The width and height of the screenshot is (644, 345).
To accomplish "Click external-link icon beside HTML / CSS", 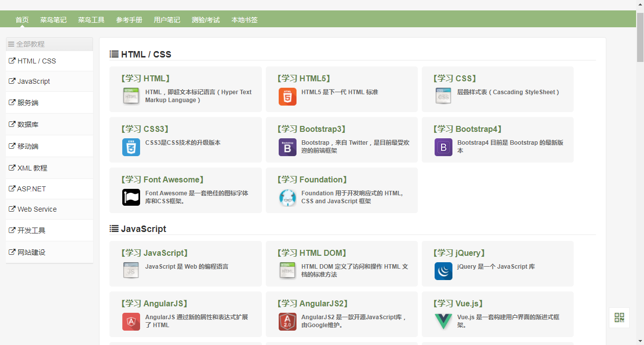I will coord(12,61).
